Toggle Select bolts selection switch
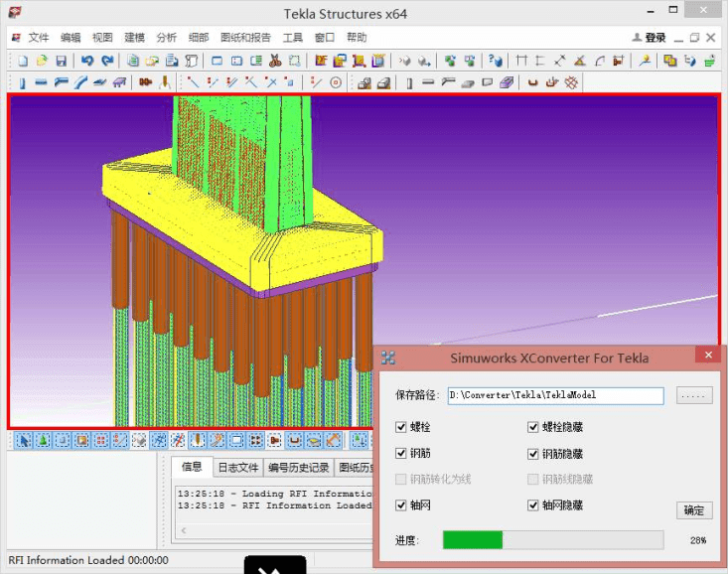728x574 pixels. (275, 440)
